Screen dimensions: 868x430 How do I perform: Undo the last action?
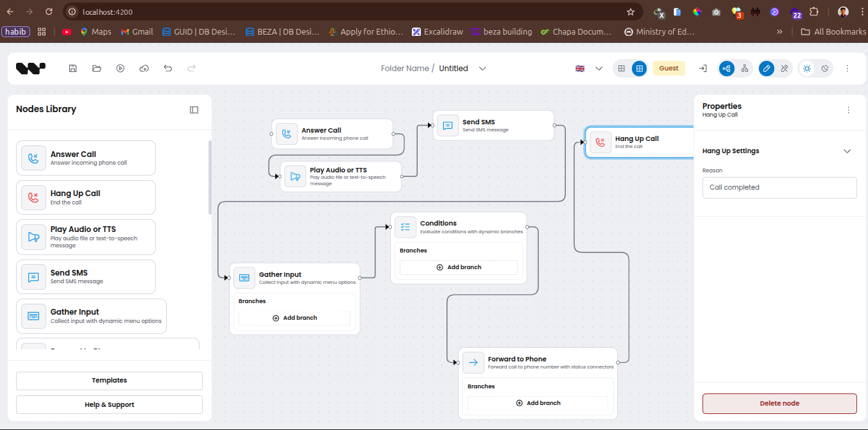point(168,69)
